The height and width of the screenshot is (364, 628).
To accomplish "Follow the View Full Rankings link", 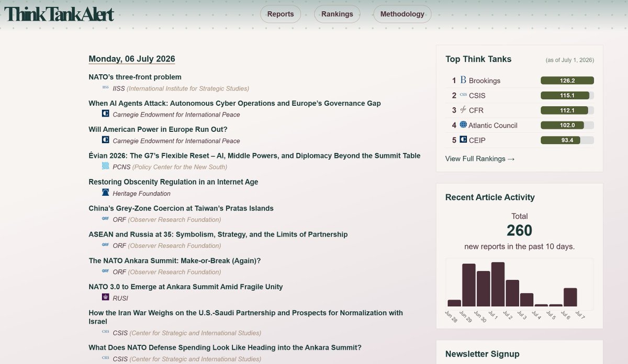I will (480, 158).
